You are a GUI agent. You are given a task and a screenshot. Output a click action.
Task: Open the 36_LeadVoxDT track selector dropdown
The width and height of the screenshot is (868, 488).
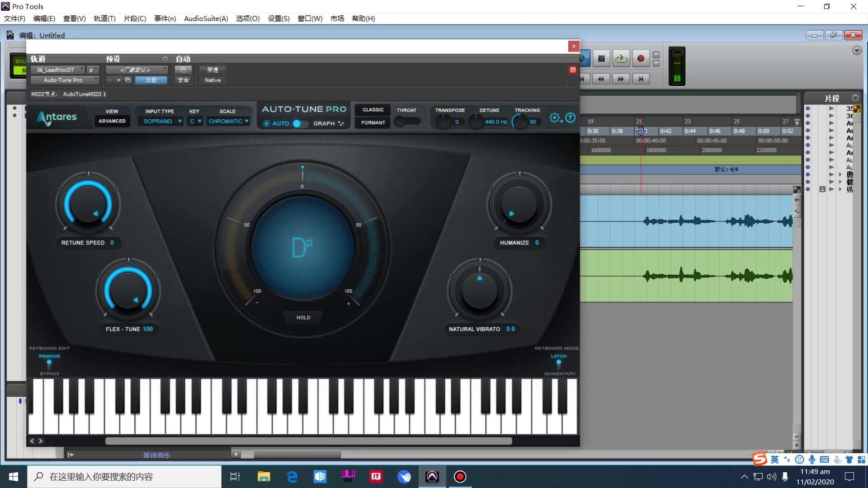(x=58, y=70)
